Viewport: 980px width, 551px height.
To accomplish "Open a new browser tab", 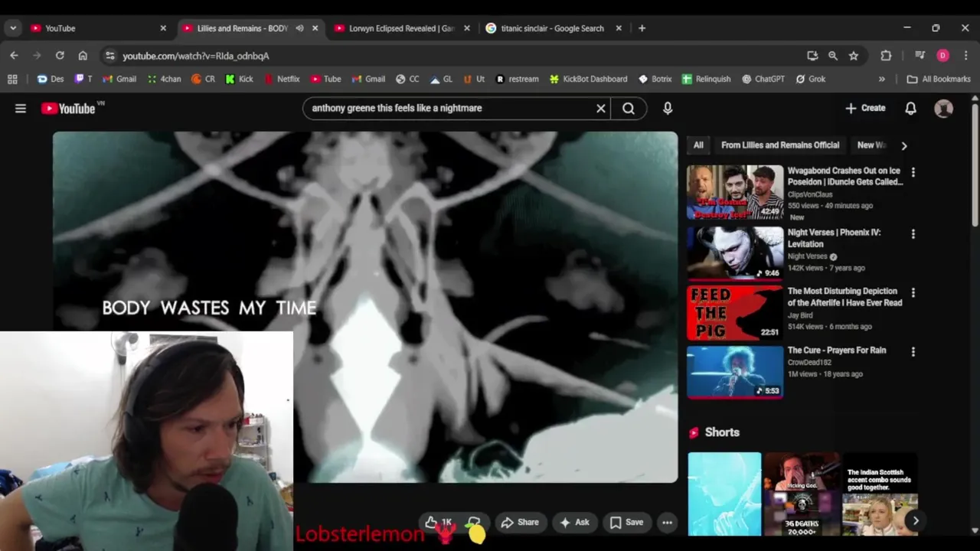I will point(642,28).
